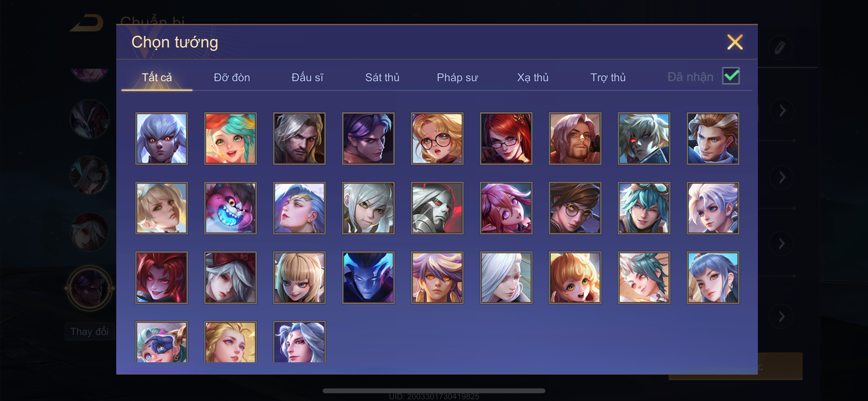Toggle the Đã nhận checkbox

(731, 76)
